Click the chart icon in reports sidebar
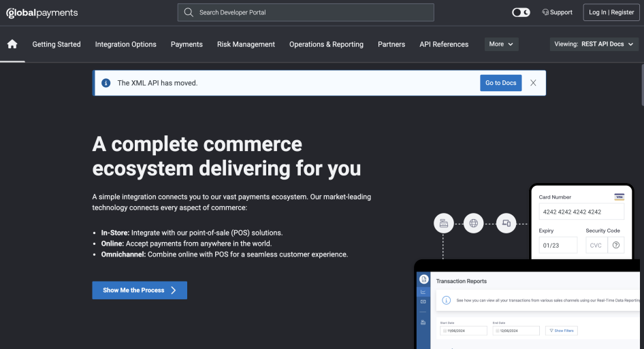Image resolution: width=644 pixels, height=349 pixels. [423, 292]
